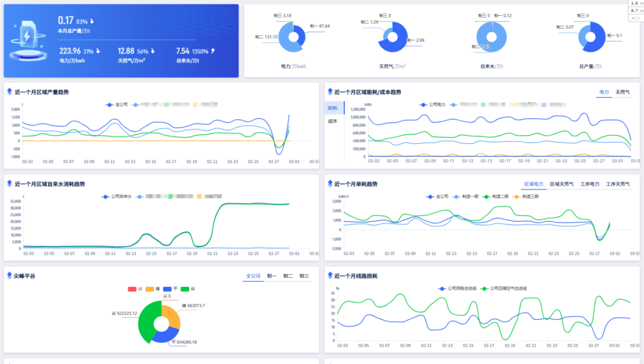Viewport: 644px width, 364px height.
Task: Select the 成本 side tab
Action: [x=332, y=121]
